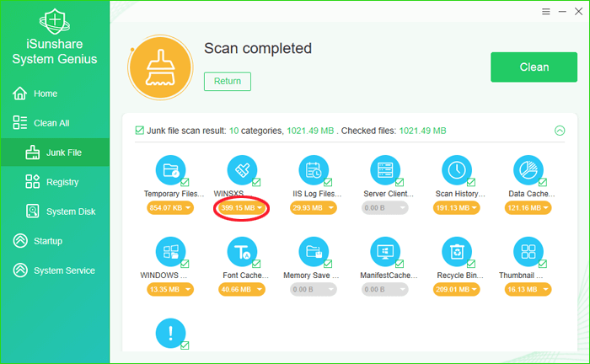Open System Service in the sidebar
Image resolution: width=590 pixels, height=364 pixels.
pos(55,270)
